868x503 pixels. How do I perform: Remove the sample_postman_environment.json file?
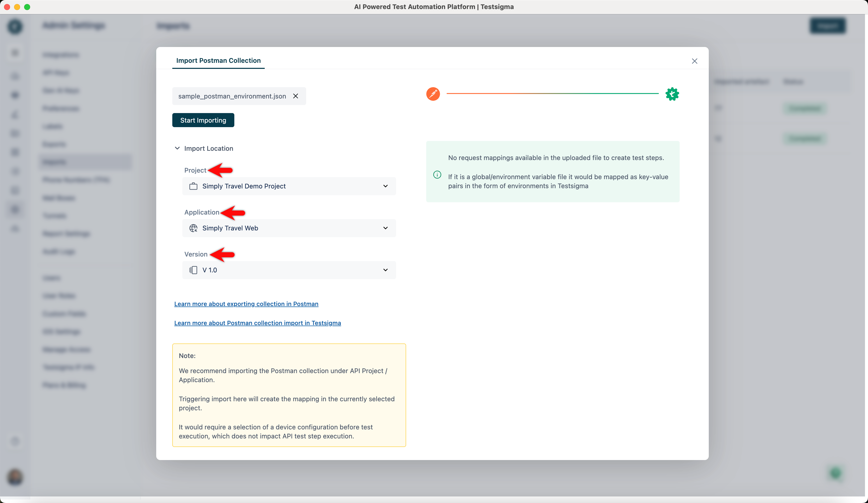pos(296,96)
